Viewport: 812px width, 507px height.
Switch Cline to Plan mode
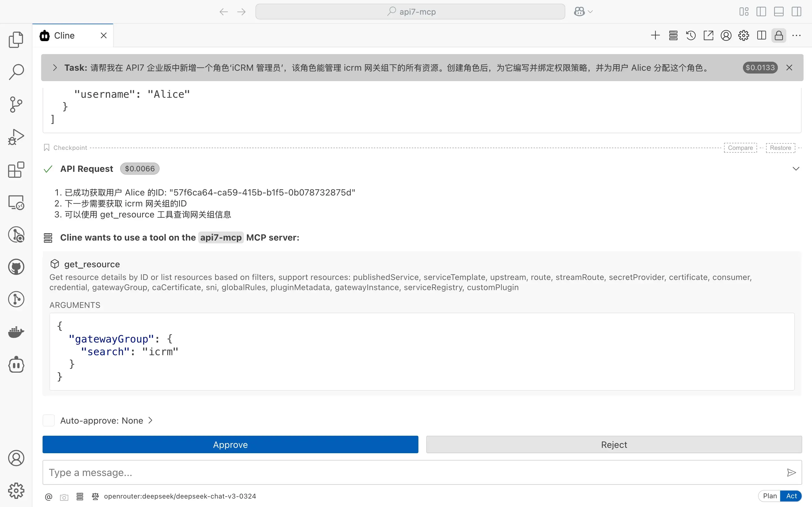pyautogui.click(x=770, y=496)
